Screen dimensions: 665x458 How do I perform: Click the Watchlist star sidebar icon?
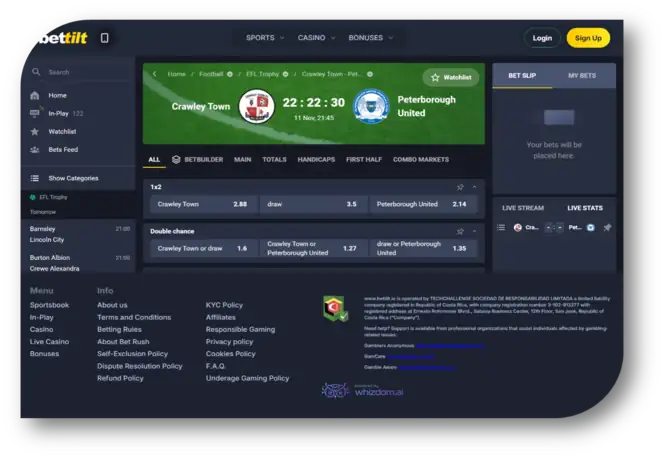tap(35, 131)
